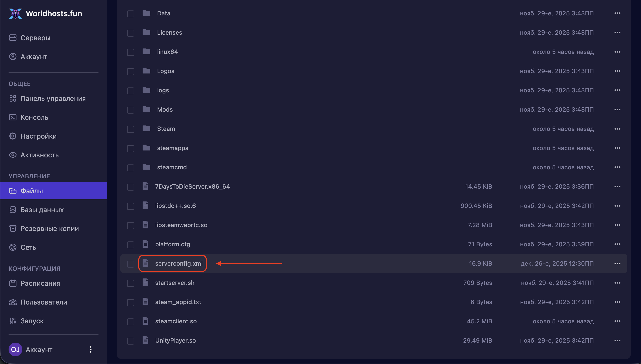Click the Консоль terminal icon
This screenshot has width=641, height=364.
click(x=13, y=117)
